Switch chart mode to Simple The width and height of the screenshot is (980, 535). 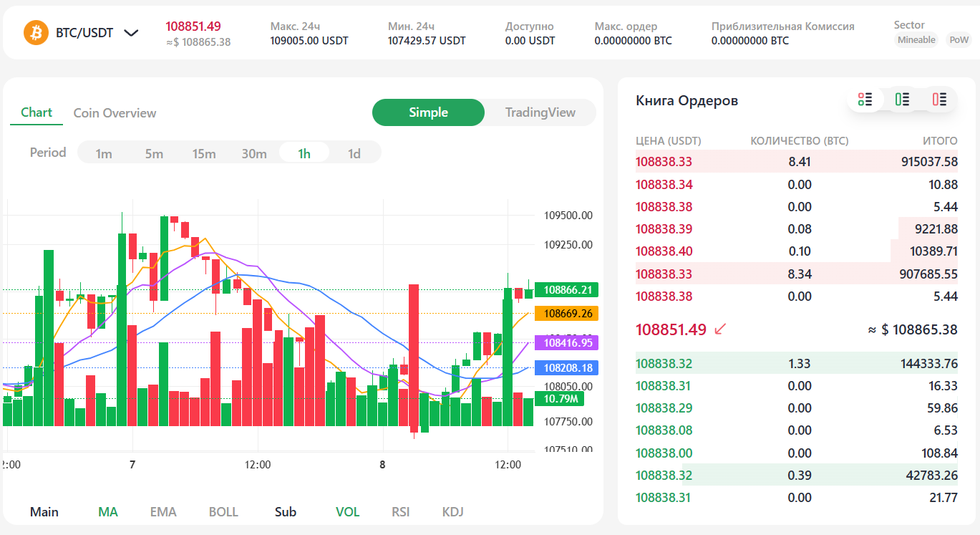pos(428,112)
